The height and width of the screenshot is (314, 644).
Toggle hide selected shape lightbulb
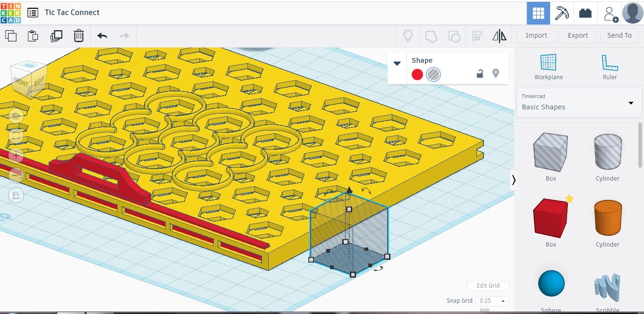point(495,74)
